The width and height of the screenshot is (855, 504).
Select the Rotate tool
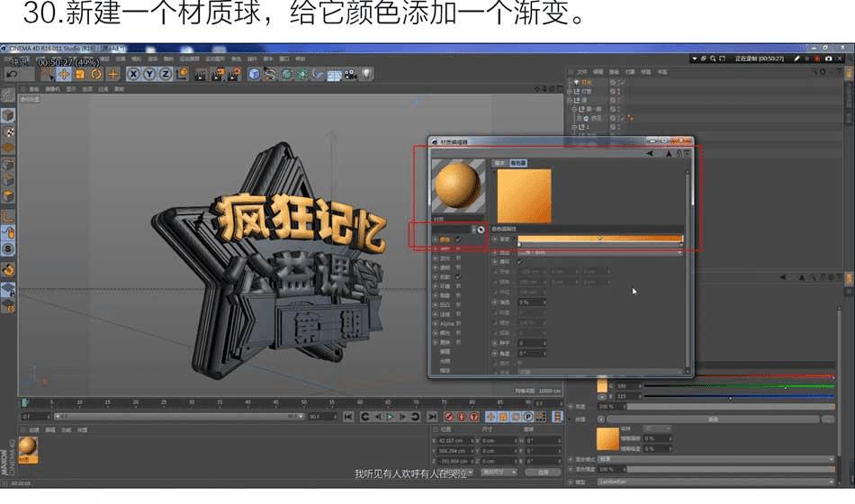click(96, 74)
